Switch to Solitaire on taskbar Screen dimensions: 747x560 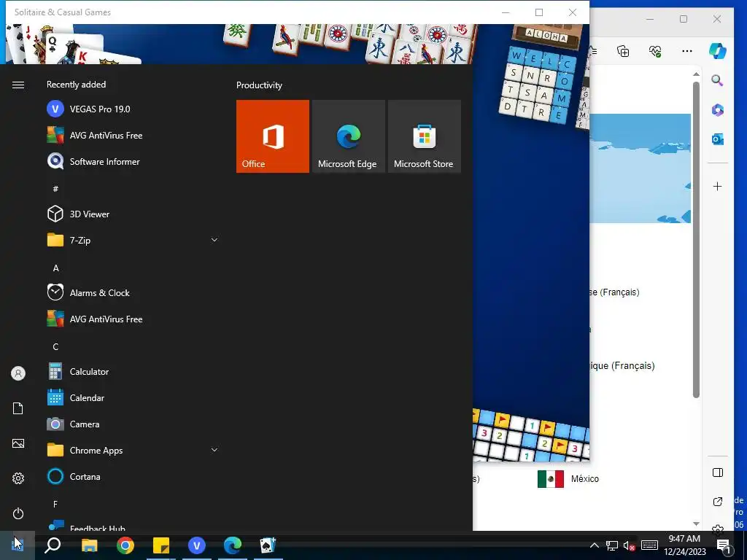tap(268, 545)
